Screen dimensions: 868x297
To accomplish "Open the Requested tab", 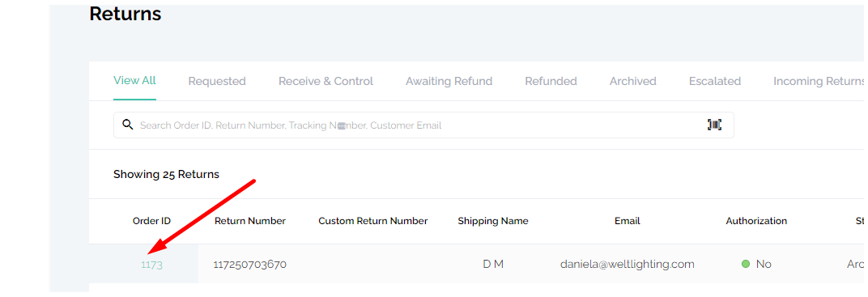I will [217, 81].
